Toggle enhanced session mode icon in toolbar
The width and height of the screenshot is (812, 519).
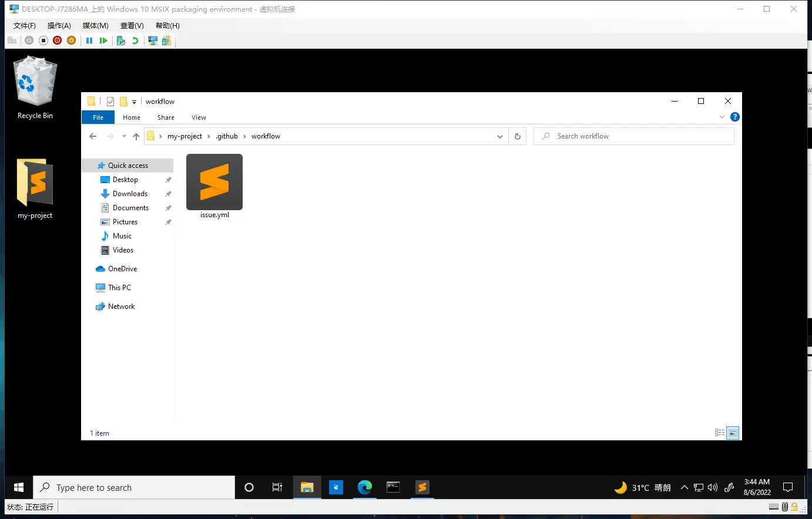click(x=153, y=41)
